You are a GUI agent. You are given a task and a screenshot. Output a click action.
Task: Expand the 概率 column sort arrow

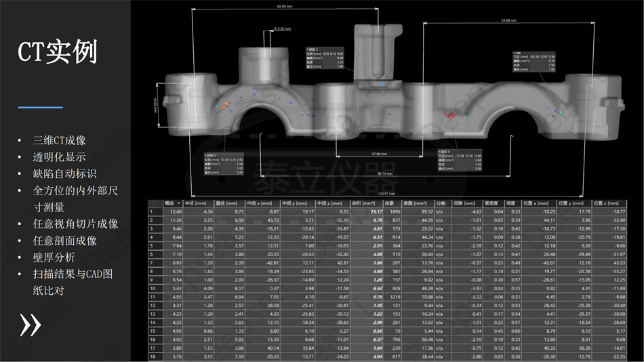179,203
